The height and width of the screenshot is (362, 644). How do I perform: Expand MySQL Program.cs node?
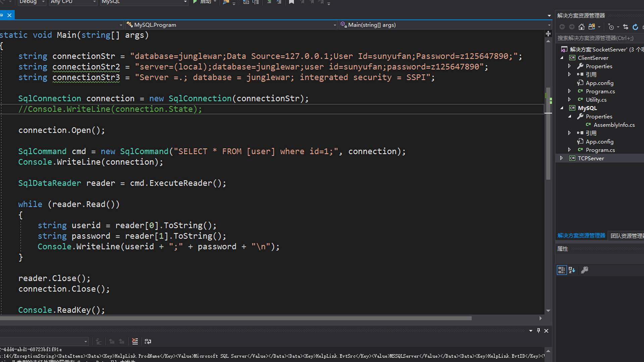click(569, 150)
